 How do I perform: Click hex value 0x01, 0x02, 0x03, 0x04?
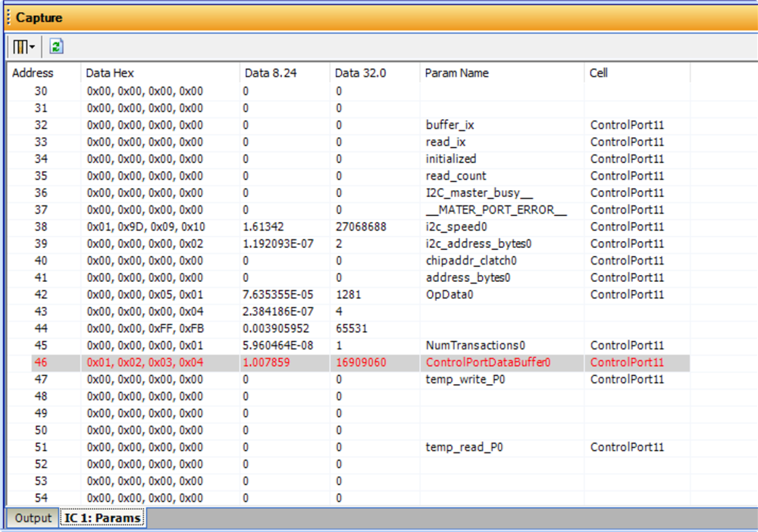pyautogui.click(x=145, y=362)
